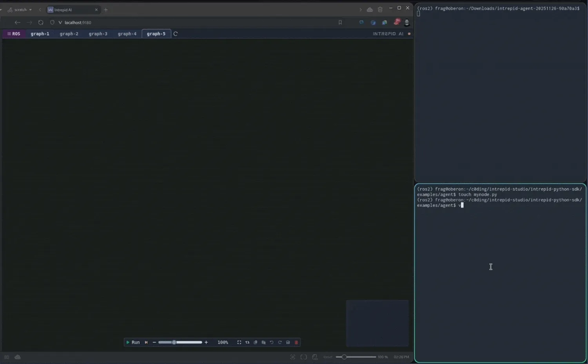Open the ROS panel button
This screenshot has width=588, height=364.
pyautogui.click(x=14, y=34)
